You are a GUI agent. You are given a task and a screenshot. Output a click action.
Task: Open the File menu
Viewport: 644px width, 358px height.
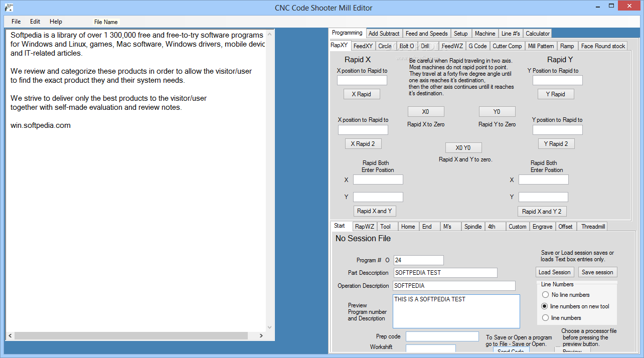[x=16, y=22]
